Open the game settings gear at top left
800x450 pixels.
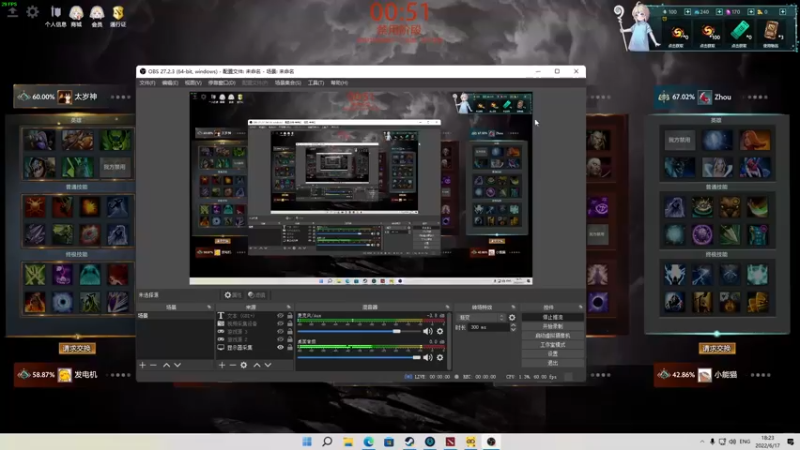32,11
